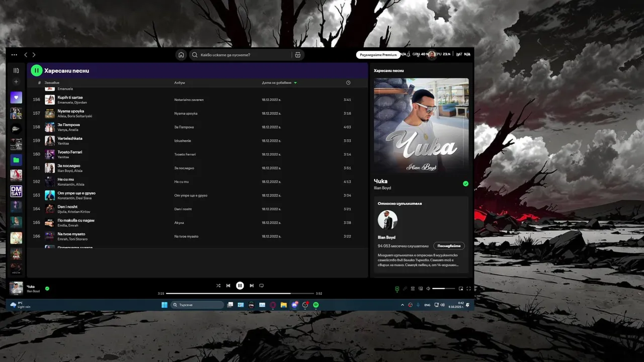The image size is (644, 362).
Task: Select the 'Не си ти' track title
Action: click(x=66, y=179)
